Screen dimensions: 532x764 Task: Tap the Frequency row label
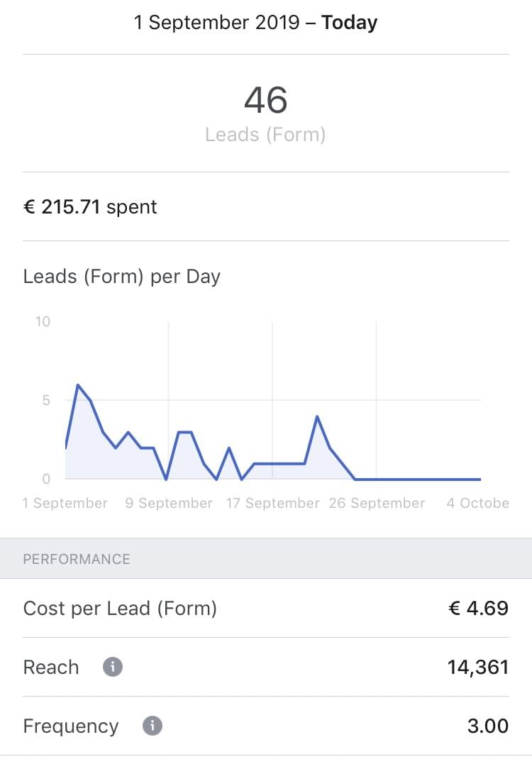click(x=71, y=726)
